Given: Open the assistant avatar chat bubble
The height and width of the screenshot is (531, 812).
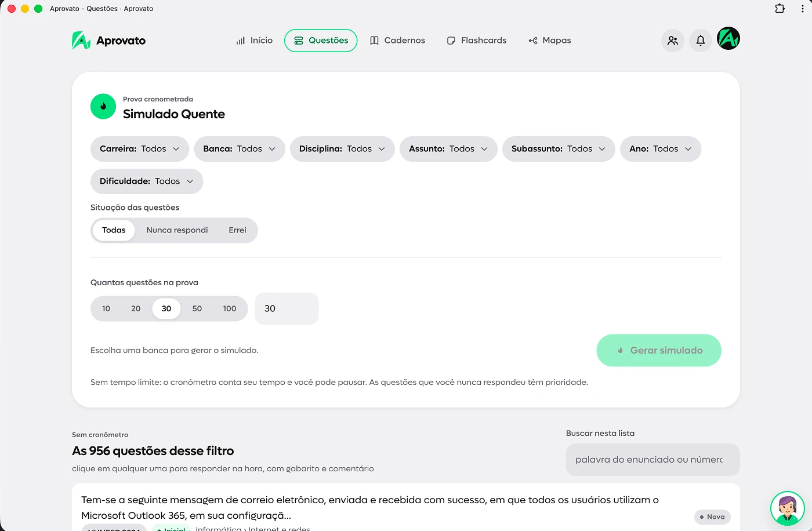Looking at the screenshot, I should (x=787, y=508).
